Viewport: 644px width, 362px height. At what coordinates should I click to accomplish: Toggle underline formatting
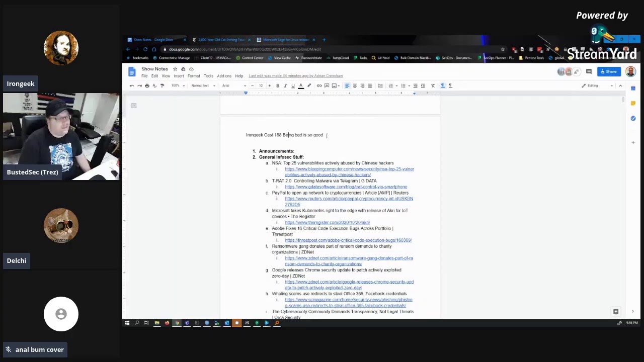point(293,85)
